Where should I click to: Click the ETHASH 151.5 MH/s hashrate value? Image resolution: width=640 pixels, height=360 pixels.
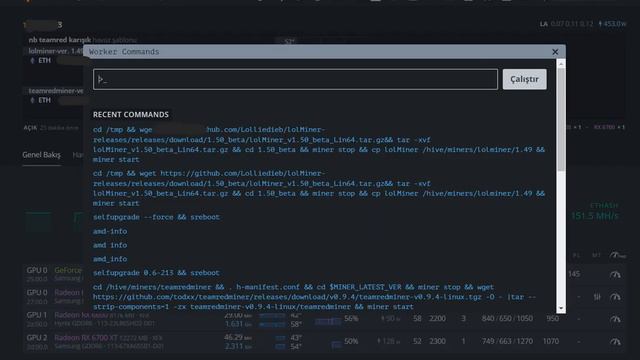(x=595, y=216)
